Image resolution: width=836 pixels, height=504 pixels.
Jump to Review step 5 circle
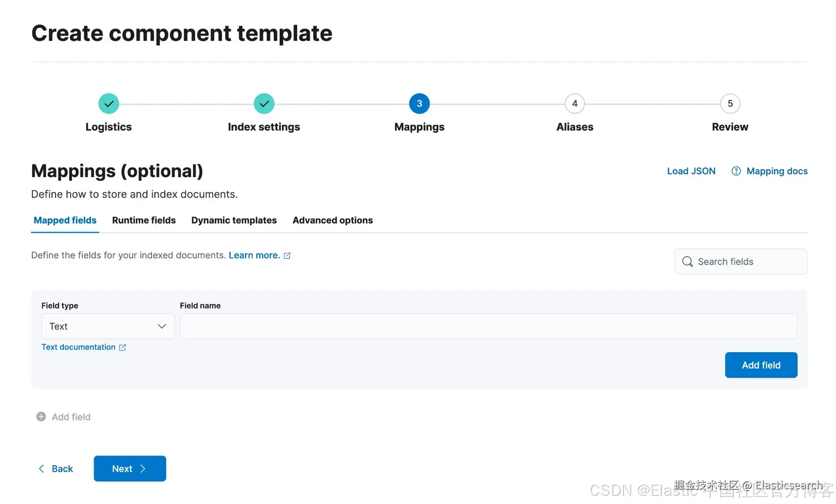[x=730, y=104]
